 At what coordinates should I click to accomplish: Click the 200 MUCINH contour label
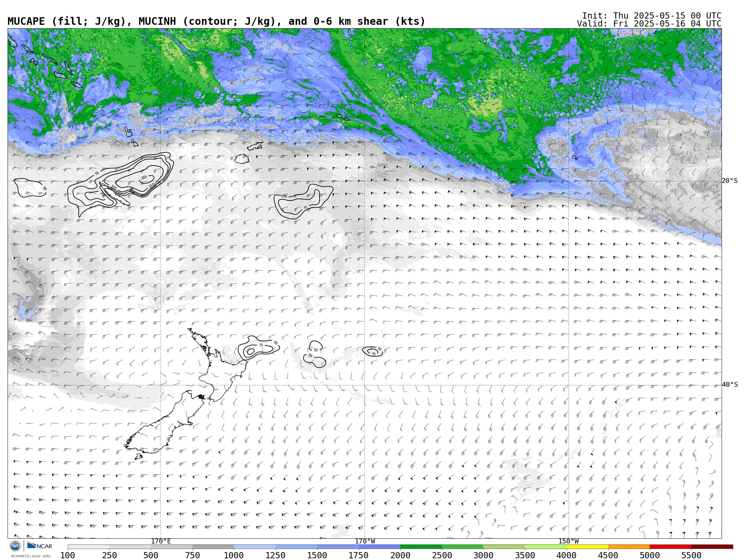[x=144, y=178]
